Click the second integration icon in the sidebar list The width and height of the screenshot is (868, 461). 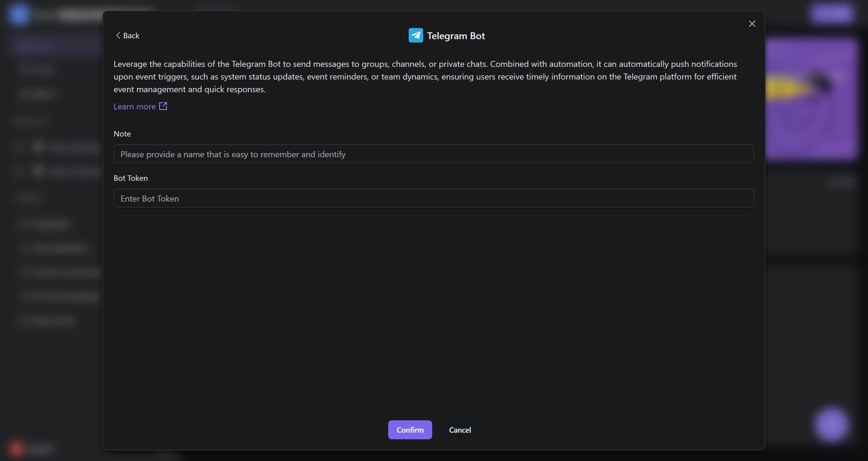coord(38,171)
